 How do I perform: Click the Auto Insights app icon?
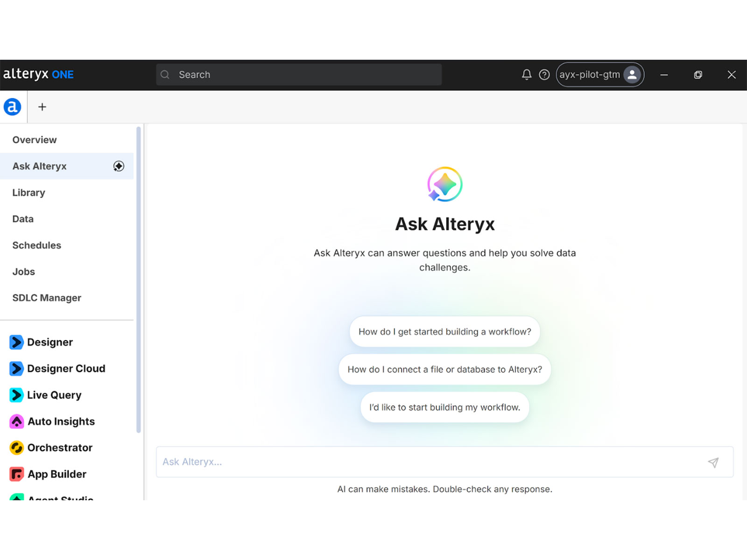point(16,421)
